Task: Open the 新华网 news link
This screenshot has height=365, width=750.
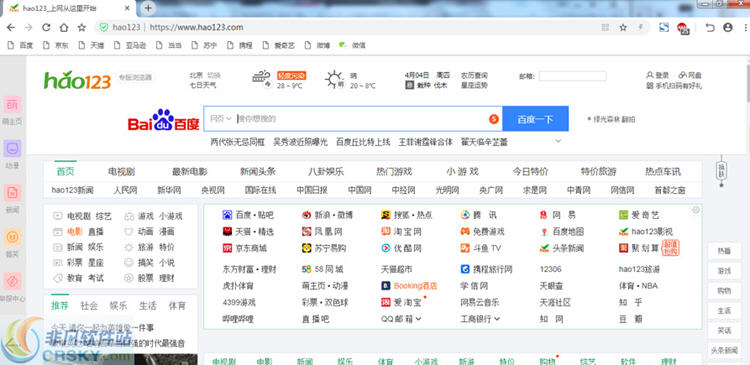Action: point(169,190)
